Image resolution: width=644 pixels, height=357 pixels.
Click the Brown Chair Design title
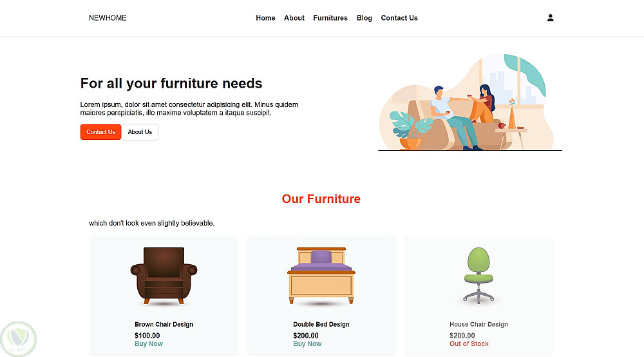pyautogui.click(x=164, y=324)
